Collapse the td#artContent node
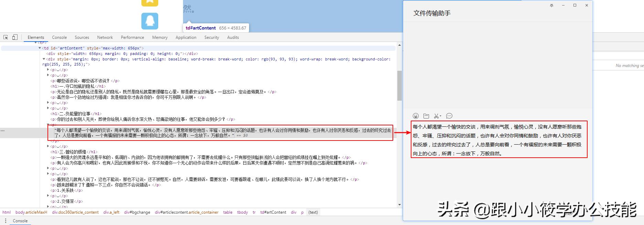The image size is (644, 225). [40, 48]
